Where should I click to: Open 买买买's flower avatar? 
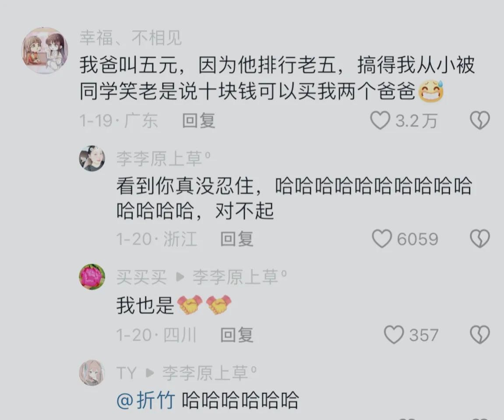tap(92, 277)
